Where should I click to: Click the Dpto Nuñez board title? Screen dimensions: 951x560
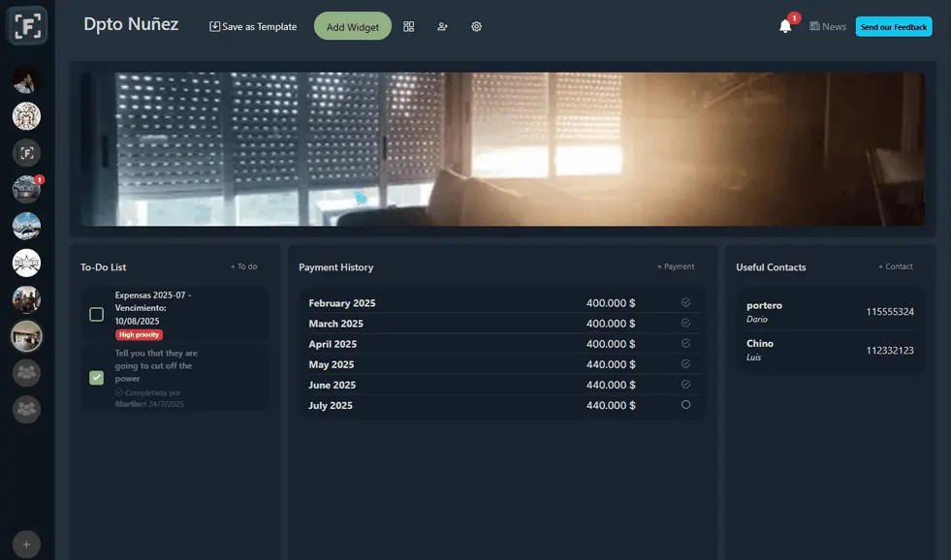click(x=131, y=24)
